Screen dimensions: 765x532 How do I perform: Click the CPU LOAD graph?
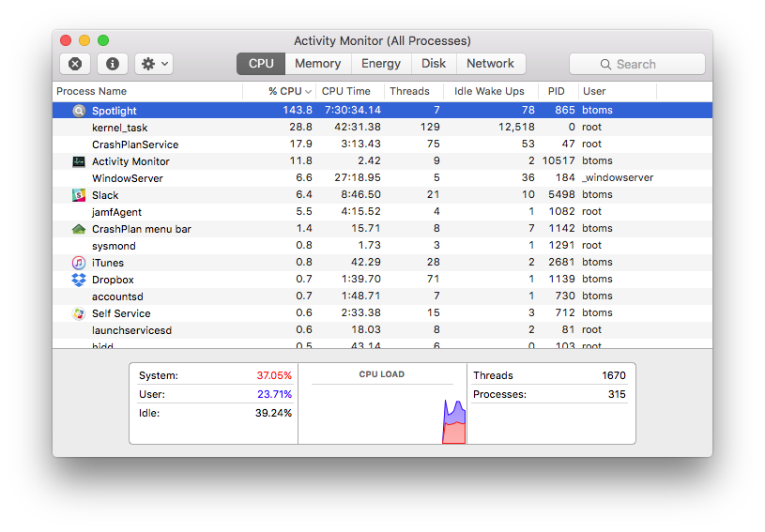[x=383, y=413]
